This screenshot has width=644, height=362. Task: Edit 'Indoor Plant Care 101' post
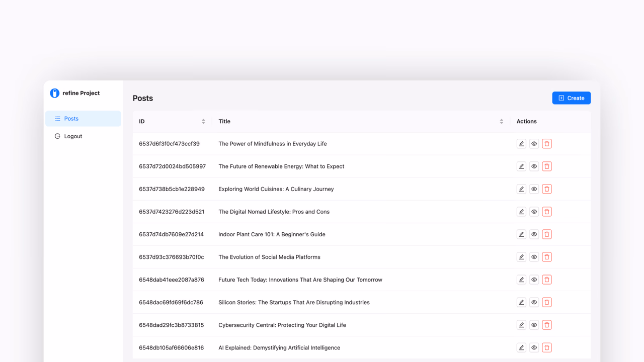[521, 234]
